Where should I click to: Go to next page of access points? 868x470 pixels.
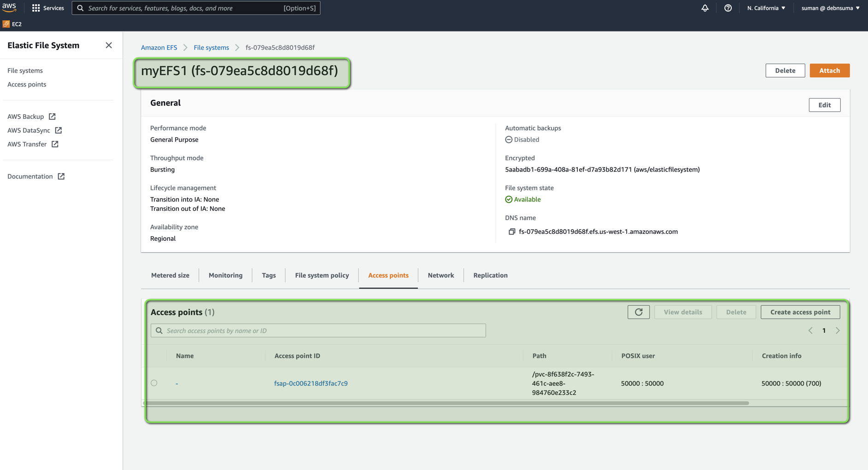(x=838, y=331)
